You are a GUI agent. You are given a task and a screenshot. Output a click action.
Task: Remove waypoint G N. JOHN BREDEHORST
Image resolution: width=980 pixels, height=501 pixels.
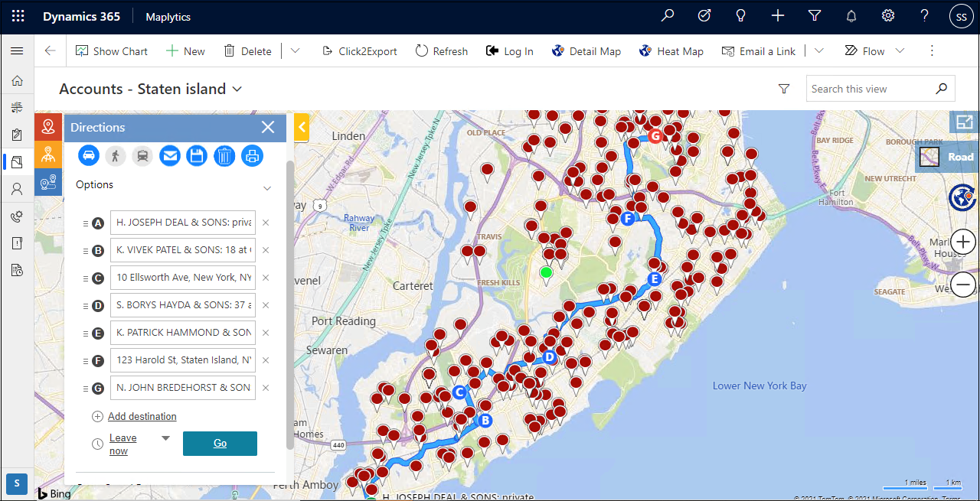(x=266, y=388)
